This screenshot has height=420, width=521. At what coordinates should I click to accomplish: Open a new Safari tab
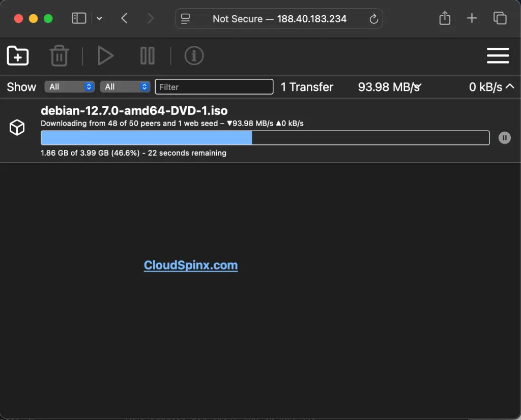click(x=472, y=18)
